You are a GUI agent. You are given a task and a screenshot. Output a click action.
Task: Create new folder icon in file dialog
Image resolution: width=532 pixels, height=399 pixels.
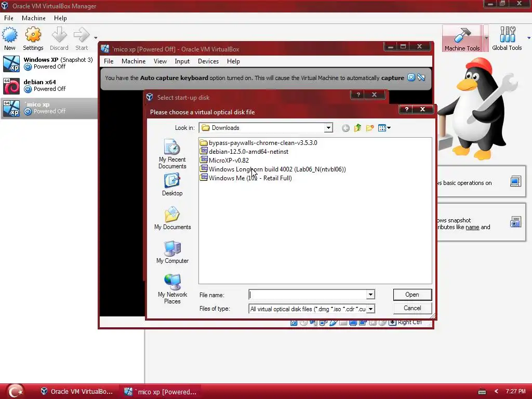370,128
